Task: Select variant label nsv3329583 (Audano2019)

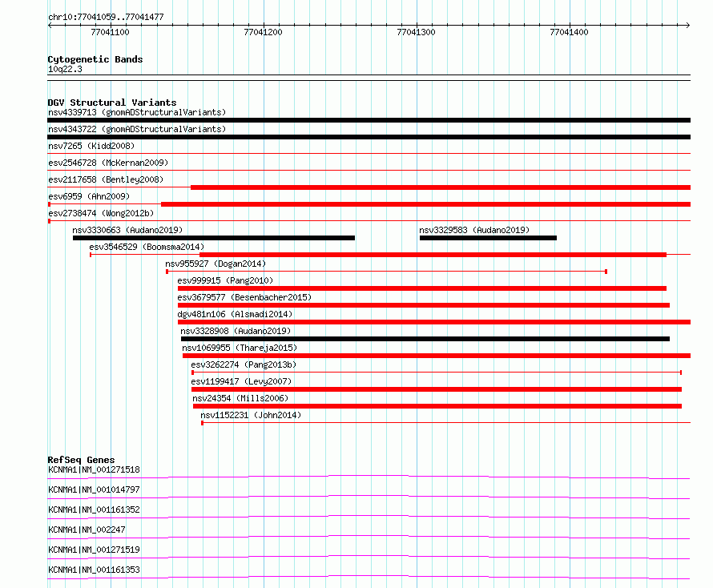Action: click(x=474, y=230)
